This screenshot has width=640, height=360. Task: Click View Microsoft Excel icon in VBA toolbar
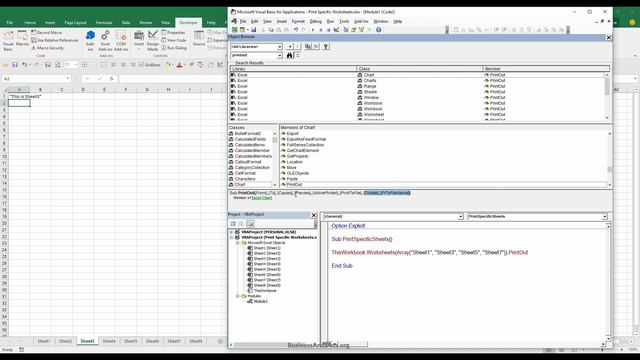click(235, 30)
